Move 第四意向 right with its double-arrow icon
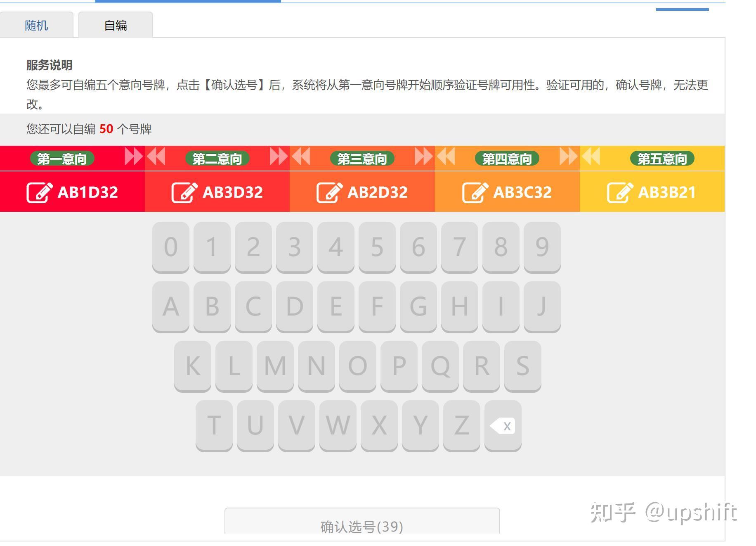Image resolution: width=756 pixels, height=546 pixels. point(568,157)
